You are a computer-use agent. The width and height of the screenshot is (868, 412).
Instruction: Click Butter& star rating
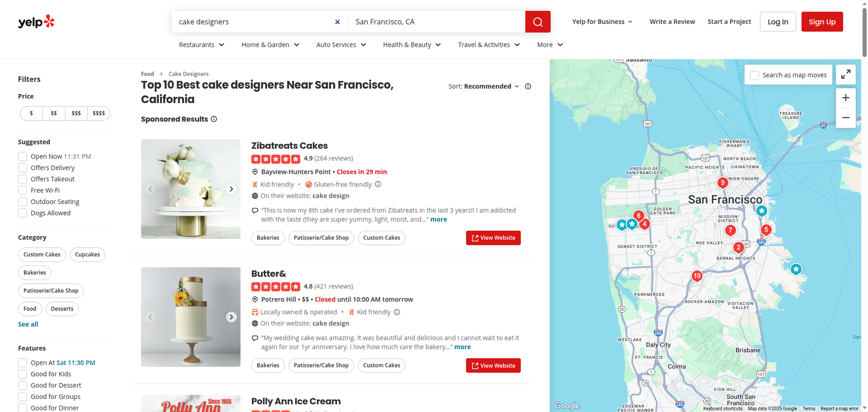pos(276,287)
